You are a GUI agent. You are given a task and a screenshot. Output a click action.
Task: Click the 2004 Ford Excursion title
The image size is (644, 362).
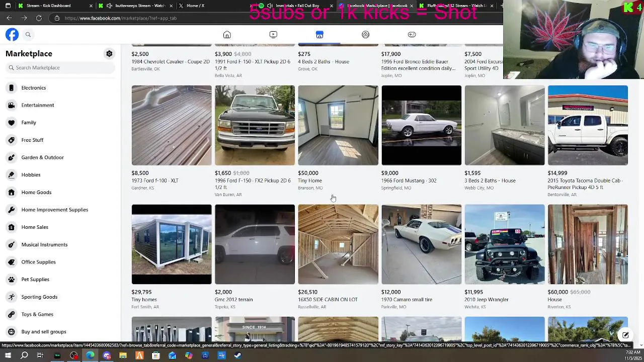(x=484, y=65)
